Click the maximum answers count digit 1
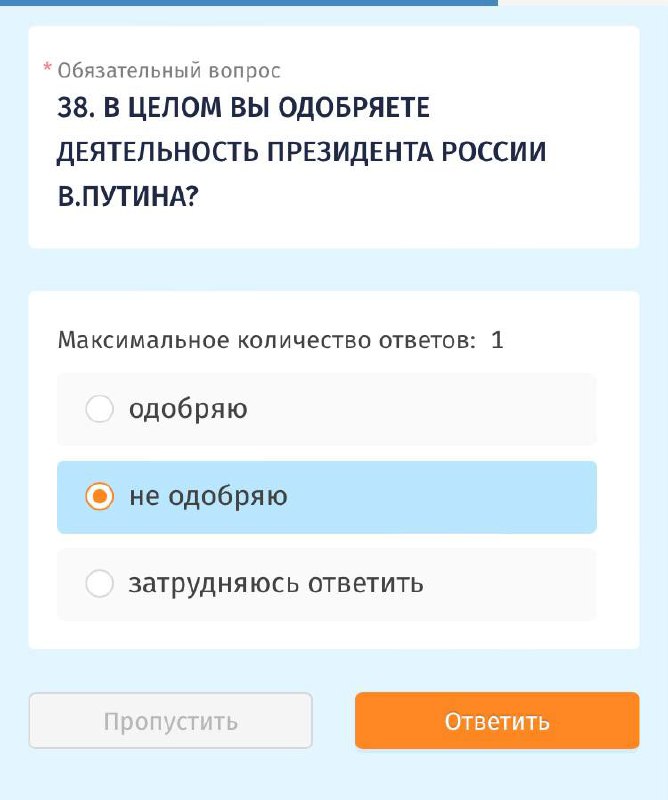 coord(497,340)
